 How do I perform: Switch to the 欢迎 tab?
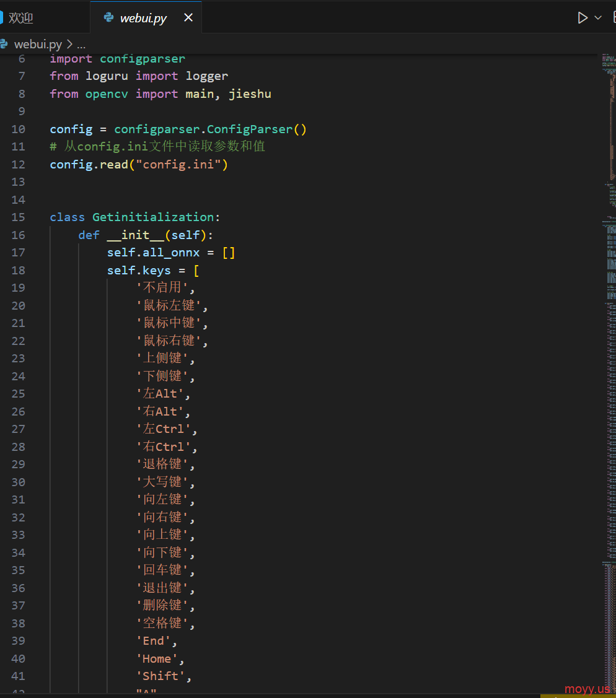click(x=21, y=18)
